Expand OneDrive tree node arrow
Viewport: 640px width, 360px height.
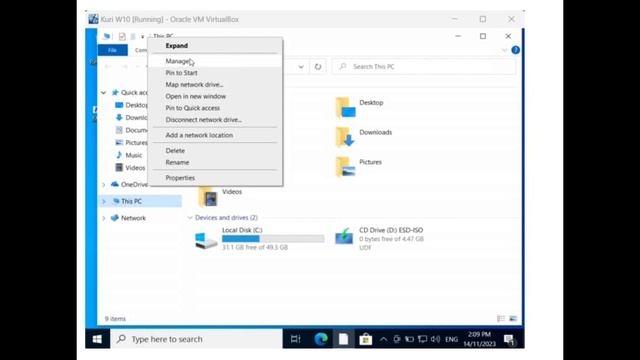coord(104,185)
